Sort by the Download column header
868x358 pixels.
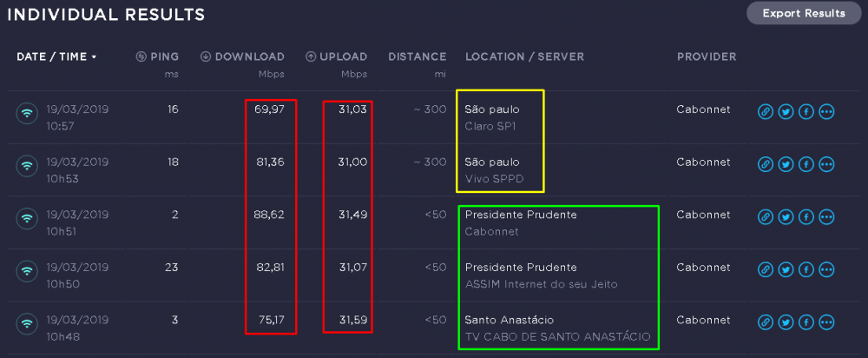point(248,57)
